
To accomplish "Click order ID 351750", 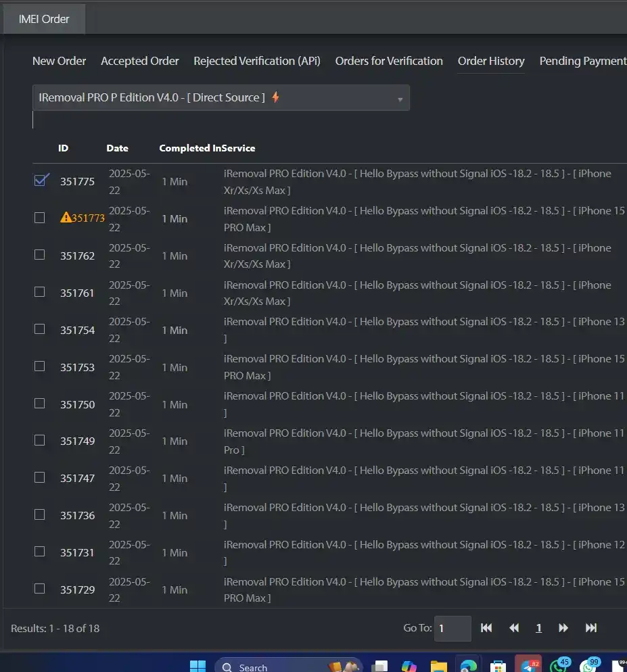I will point(77,404).
